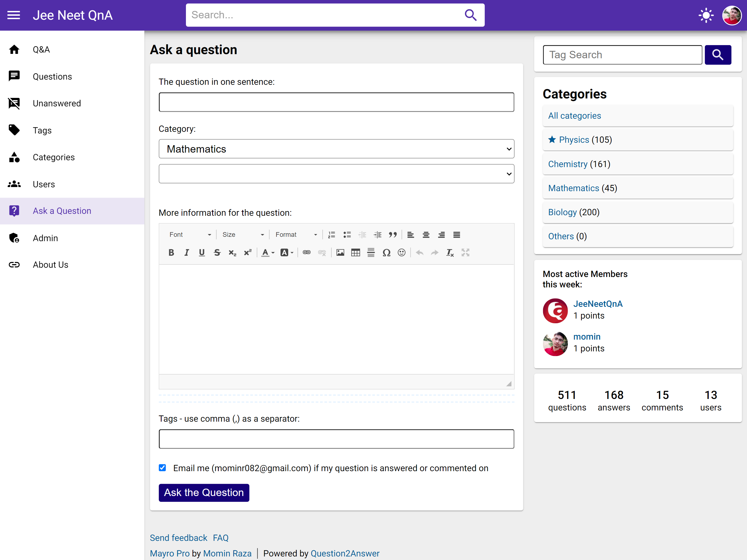
Task: Open Unanswered in the sidebar
Action: click(x=57, y=103)
